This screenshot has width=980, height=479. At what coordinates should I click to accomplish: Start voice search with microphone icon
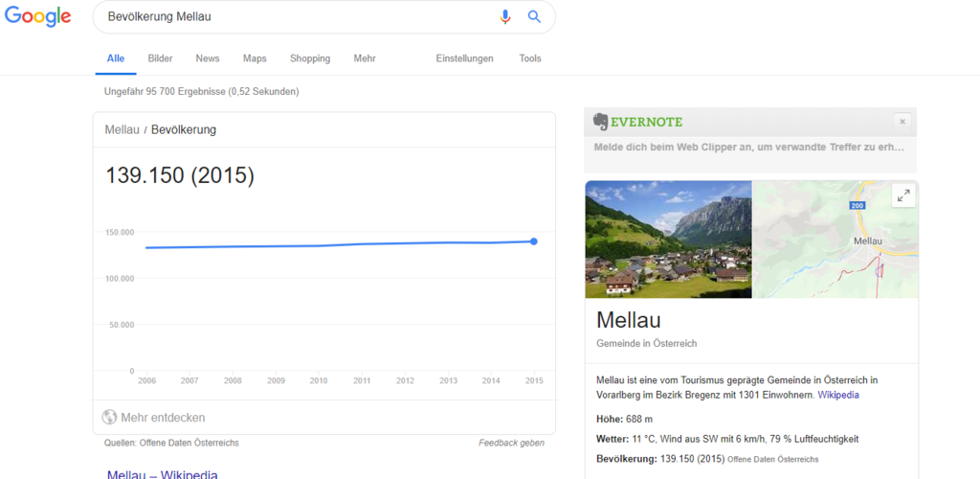(x=505, y=16)
